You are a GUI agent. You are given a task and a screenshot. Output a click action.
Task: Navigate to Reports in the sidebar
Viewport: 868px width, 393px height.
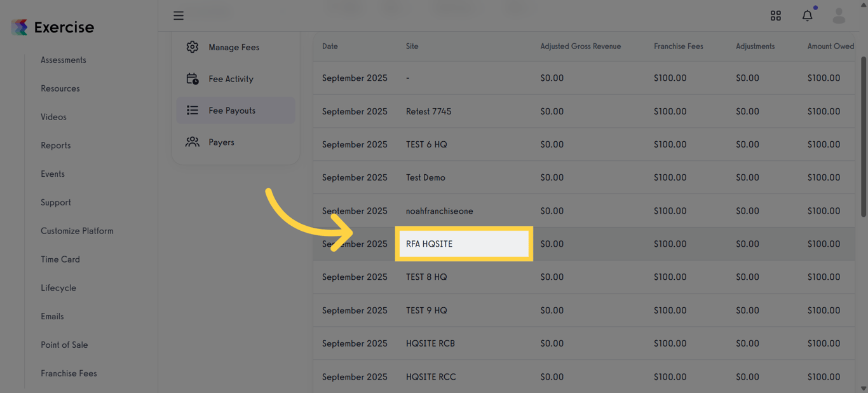click(x=55, y=145)
